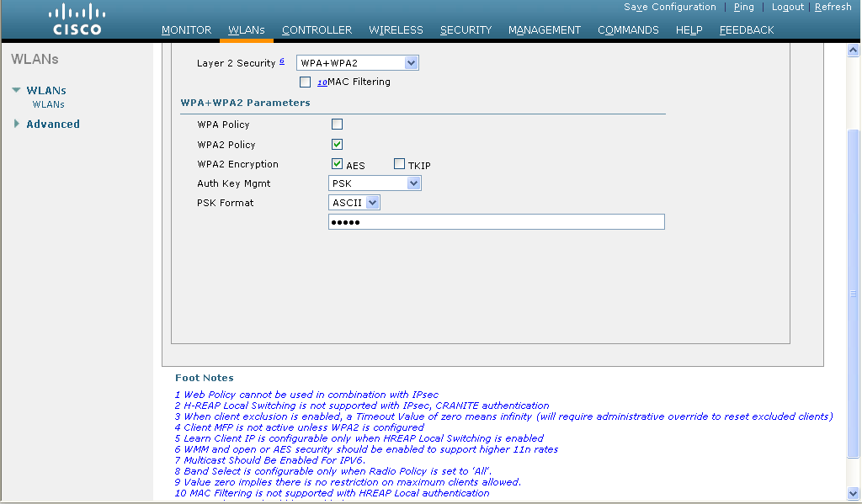Click the WPA+WPA2 Parameters heading
Screen dimensions: 862x504
click(x=245, y=103)
